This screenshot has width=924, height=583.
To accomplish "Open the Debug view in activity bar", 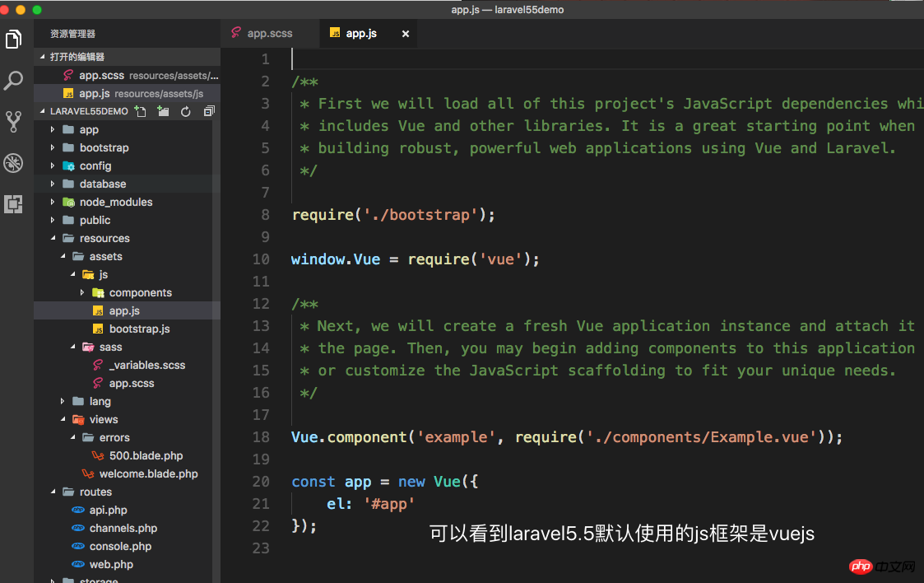I will pos(13,163).
